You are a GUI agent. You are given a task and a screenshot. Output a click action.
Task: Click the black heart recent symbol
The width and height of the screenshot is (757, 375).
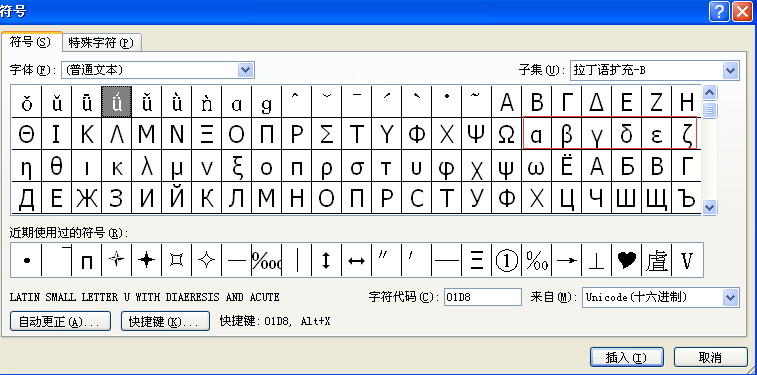point(627,260)
